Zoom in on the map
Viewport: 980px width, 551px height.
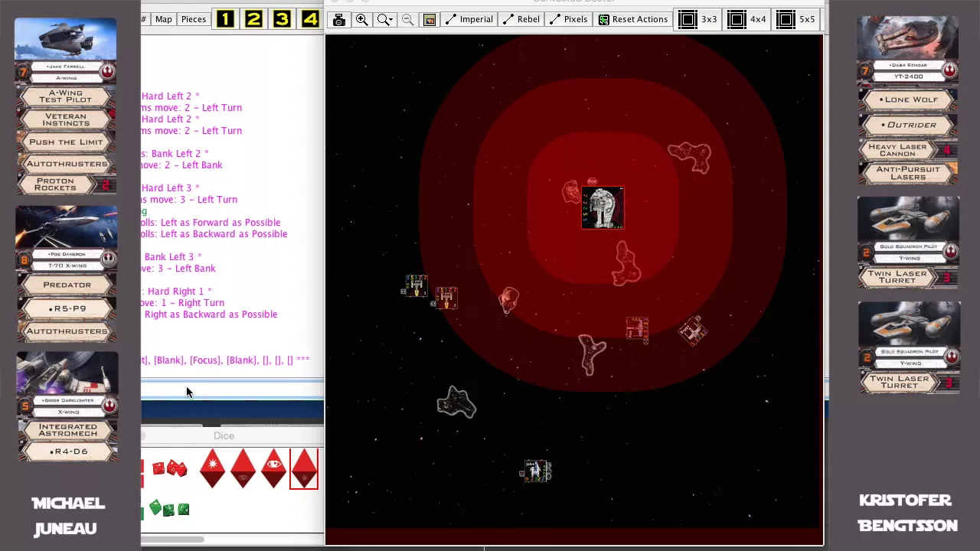361,20
